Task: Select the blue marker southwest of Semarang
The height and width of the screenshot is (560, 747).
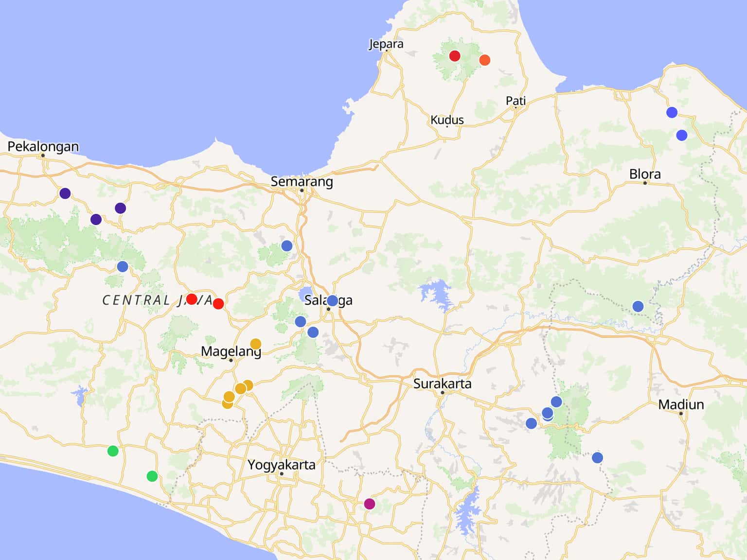Action: (x=287, y=246)
